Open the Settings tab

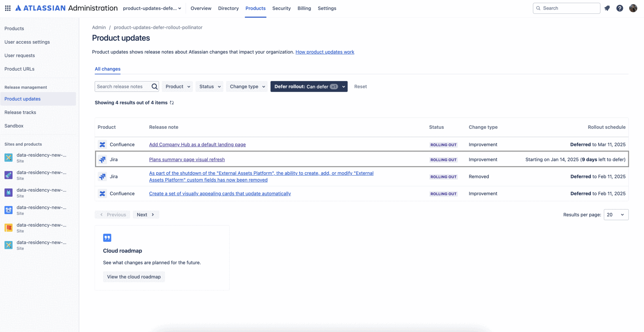pos(327,8)
